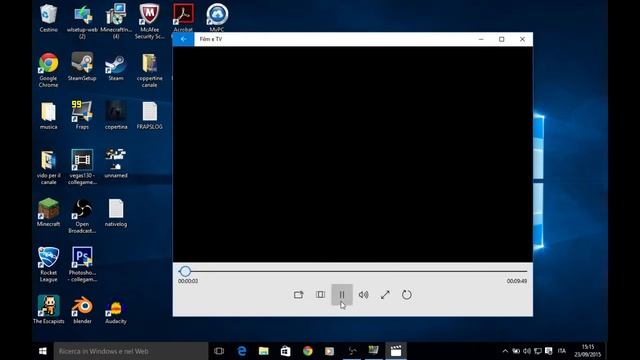
Task: Select the Fraps desktop shortcut
Action: (x=82, y=116)
